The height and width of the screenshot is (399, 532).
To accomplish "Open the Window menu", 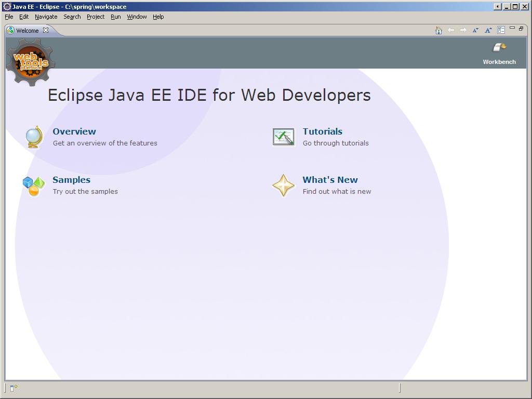I will 137,17.
